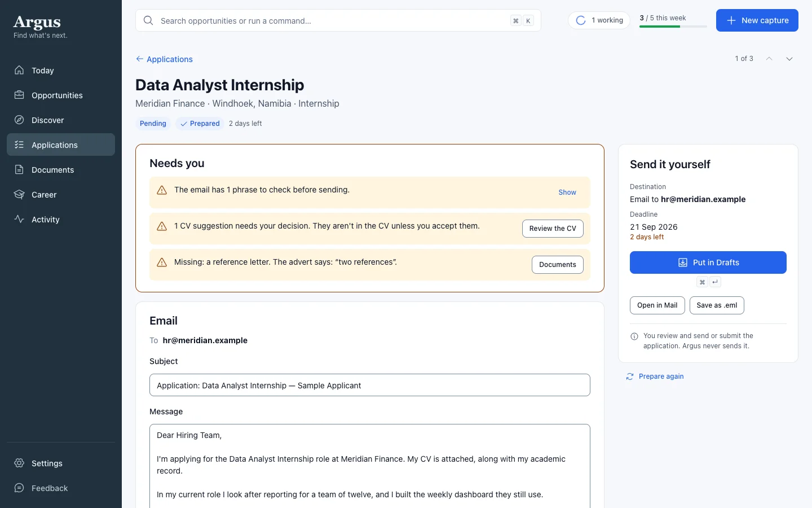Screen dimensions: 812x508
Task: Click Save as .eml
Action: [717, 305]
